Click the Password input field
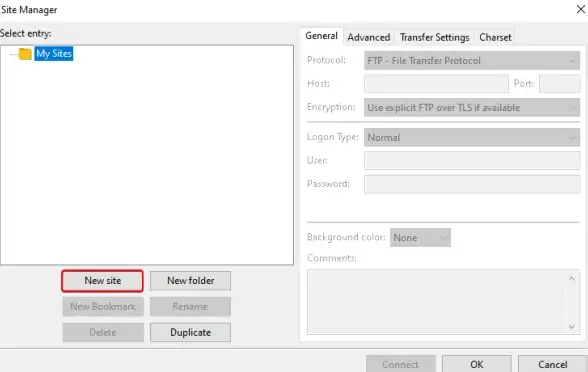This screenshot has width=588, height=372. coord(472,184)
